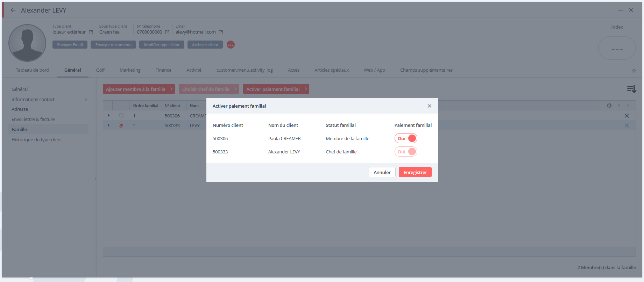Open the Champs supplémentaires tab
This screenshot has height=282, width=644.
(426, 70)
